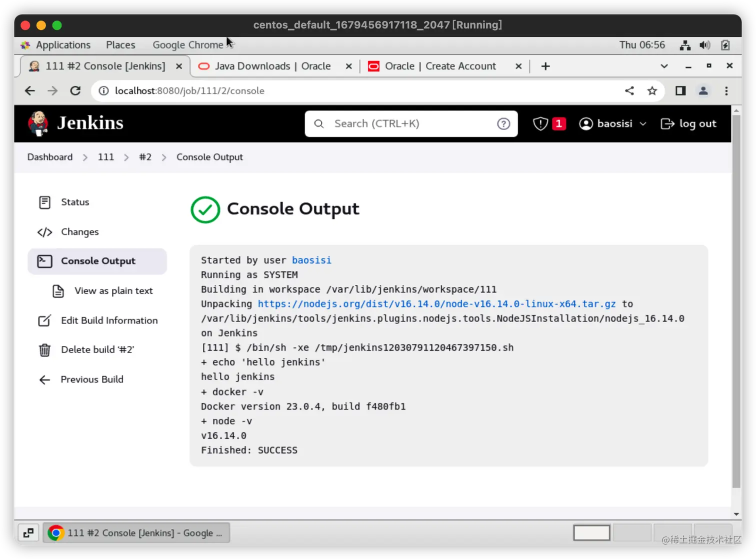Click the Chrome back arrow
The width and height of the screenshot is (756, 559).
coord(30,90)
